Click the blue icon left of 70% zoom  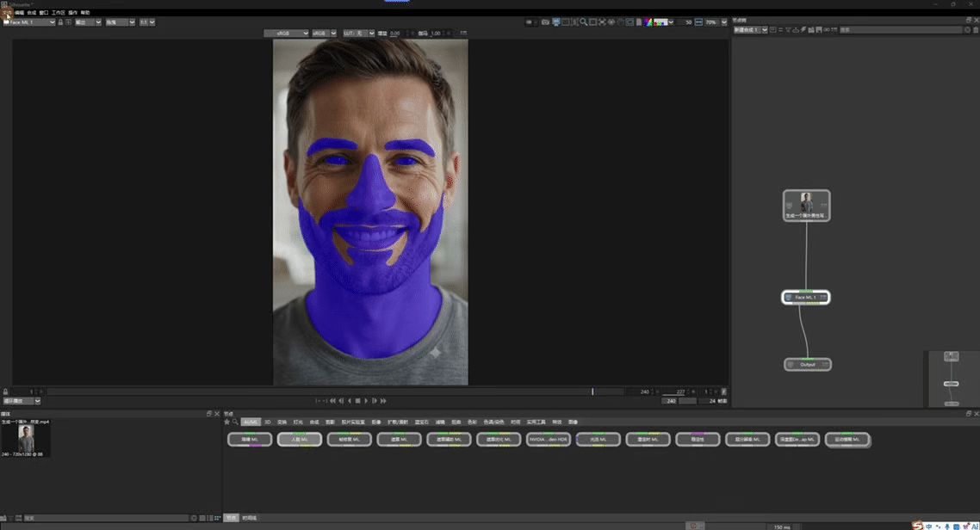click(698, 22)
